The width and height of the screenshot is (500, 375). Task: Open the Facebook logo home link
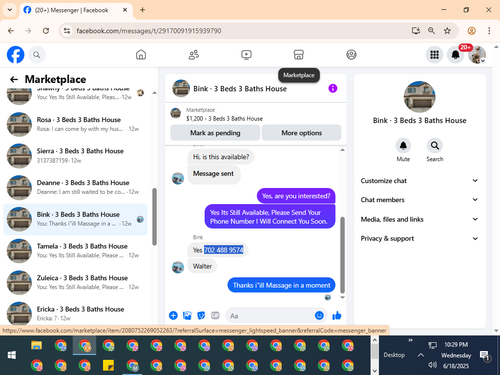pyautogui.click(x=15, y=55)
